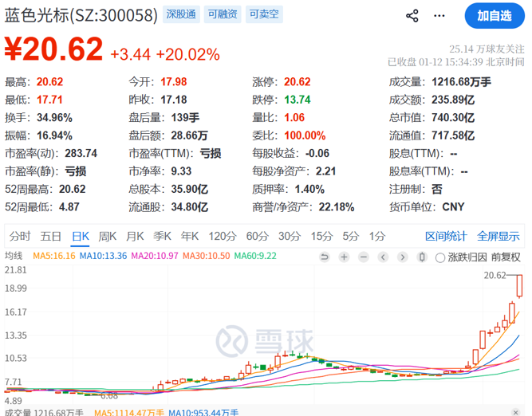Screen dimensions: 532x416
Task: Zoom out chart with minus icon
Action: point(363,257)
